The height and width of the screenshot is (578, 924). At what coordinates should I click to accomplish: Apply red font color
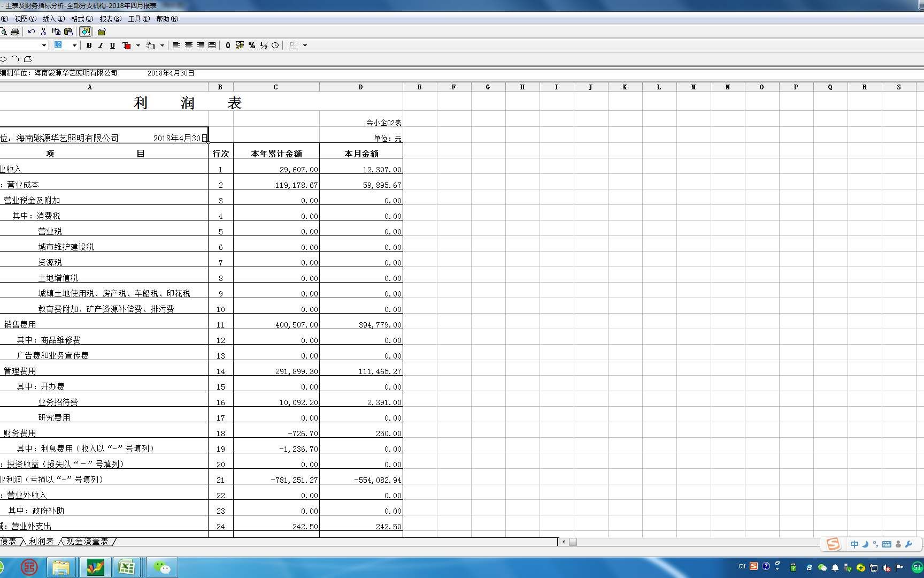pos(127,45)
